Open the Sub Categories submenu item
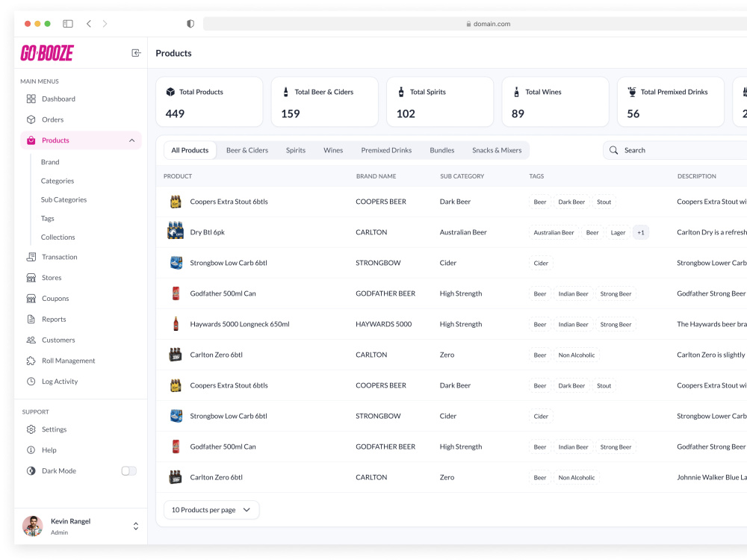747x560 pixels. (x=63, y=200)
